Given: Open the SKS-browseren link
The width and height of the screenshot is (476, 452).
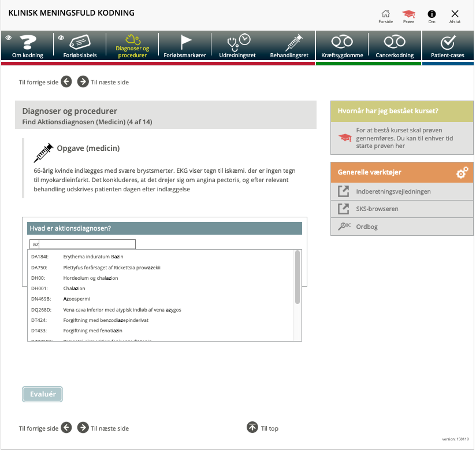Looking at the screenshot, I should pos(402,209).
